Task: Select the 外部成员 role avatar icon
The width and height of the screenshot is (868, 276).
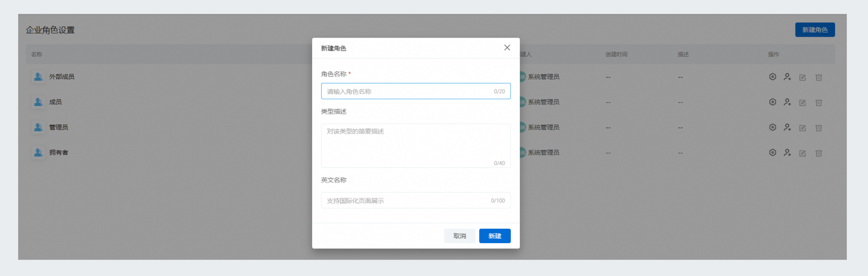Action: click(x=38, y=77)
